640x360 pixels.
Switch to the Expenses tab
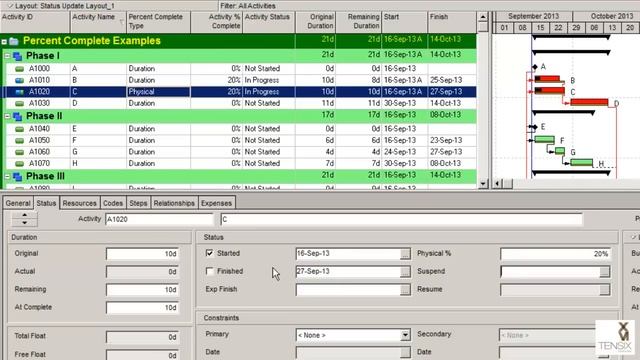tap(216, 203)
